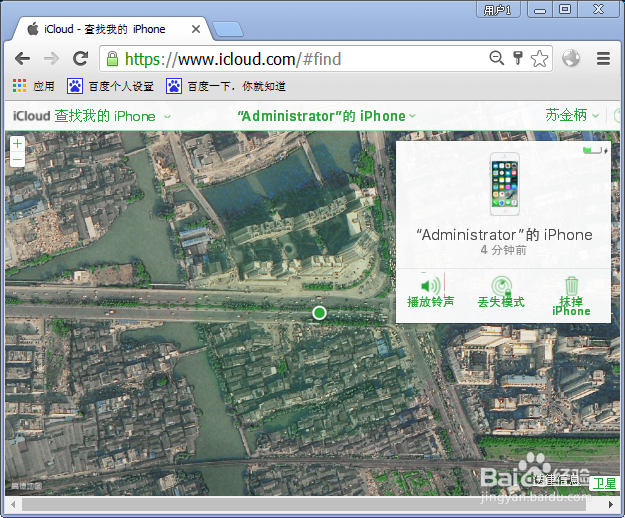Click the battery status indicator
The height and width of the screenshot is (518, 625).
(x=595, y=151)
